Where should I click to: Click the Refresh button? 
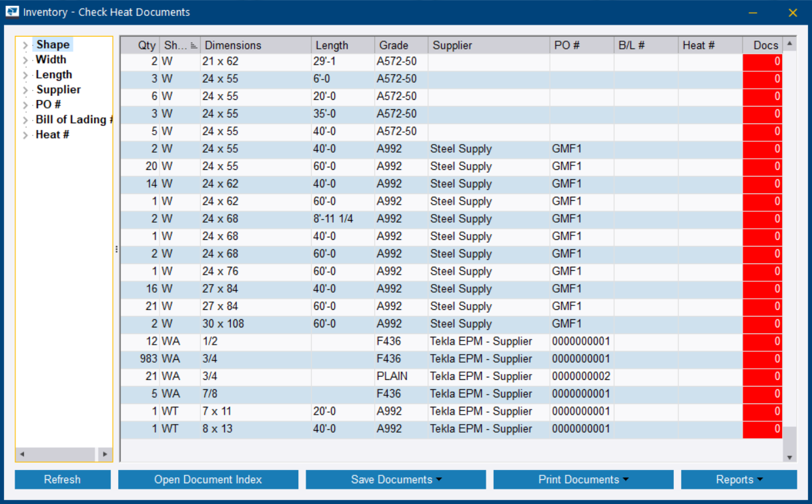[62, 479]
